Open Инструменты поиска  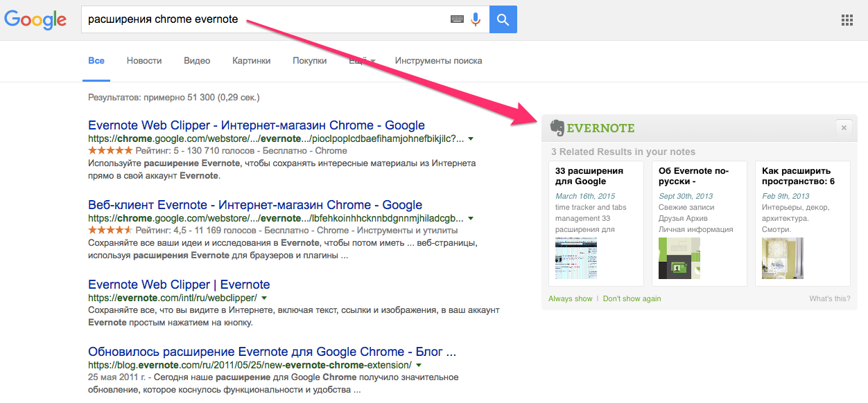pyautogui.click(x=439, y=61)
